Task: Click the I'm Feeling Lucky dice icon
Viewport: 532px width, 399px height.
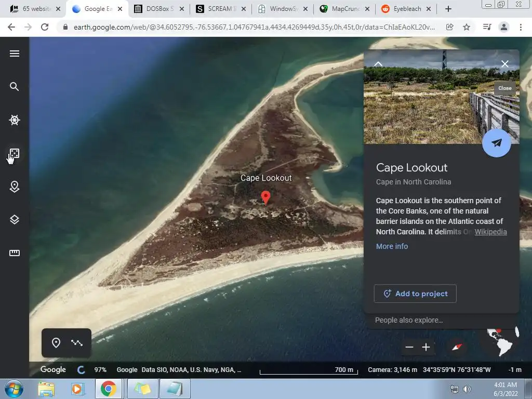Action: coord(14,153)
